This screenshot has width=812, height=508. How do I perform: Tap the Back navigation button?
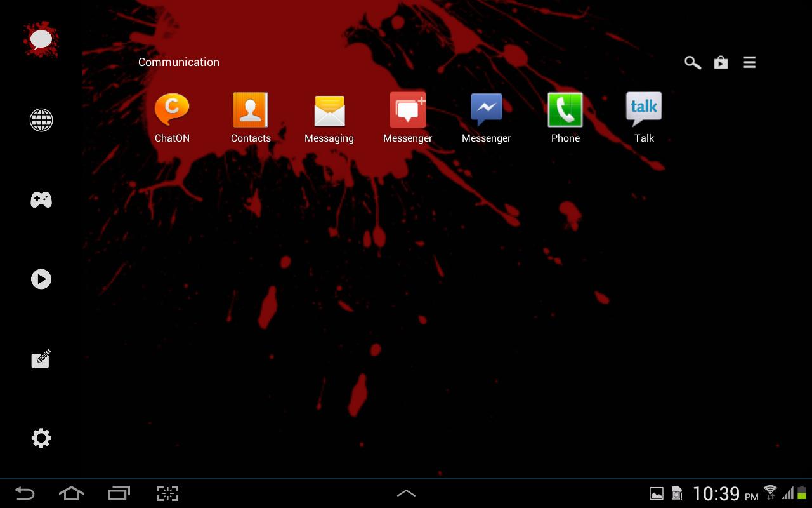click(x=25, y=493)
